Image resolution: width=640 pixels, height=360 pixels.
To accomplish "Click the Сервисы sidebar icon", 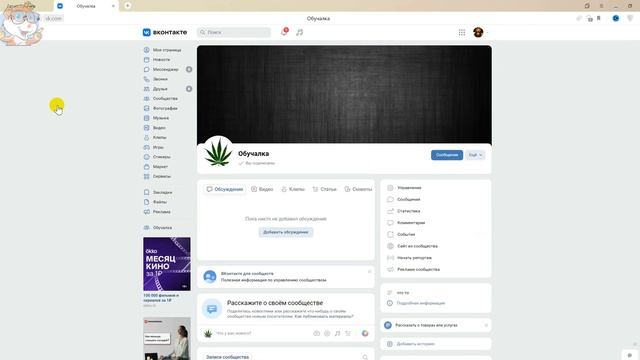I will pos(147,176).
